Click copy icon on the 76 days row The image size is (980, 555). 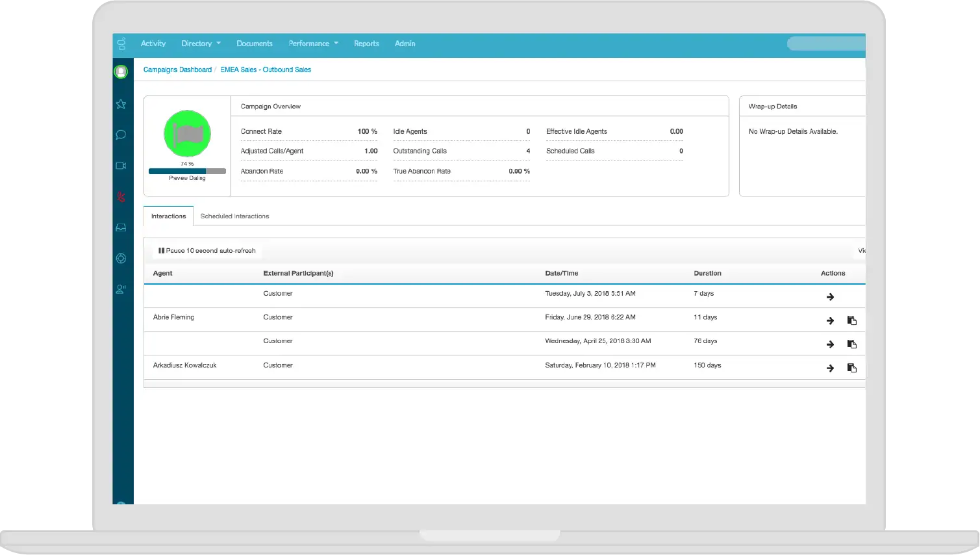click(x=851, y=344)
